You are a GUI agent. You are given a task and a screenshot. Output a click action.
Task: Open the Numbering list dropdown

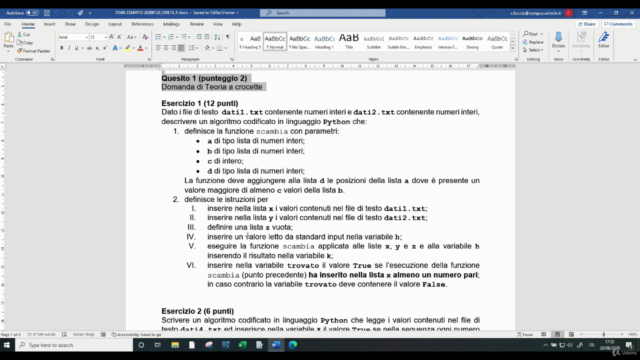(177, 37)
